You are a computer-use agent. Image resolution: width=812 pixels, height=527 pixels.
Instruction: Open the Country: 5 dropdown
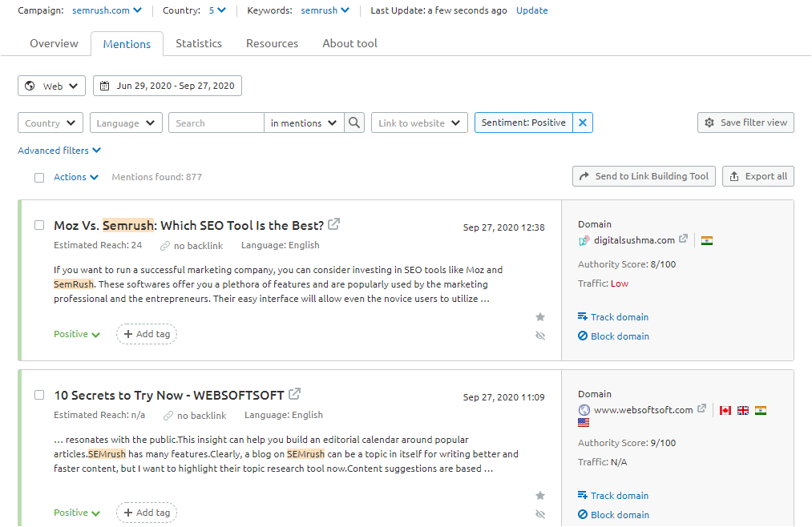(x=217, y=10)
